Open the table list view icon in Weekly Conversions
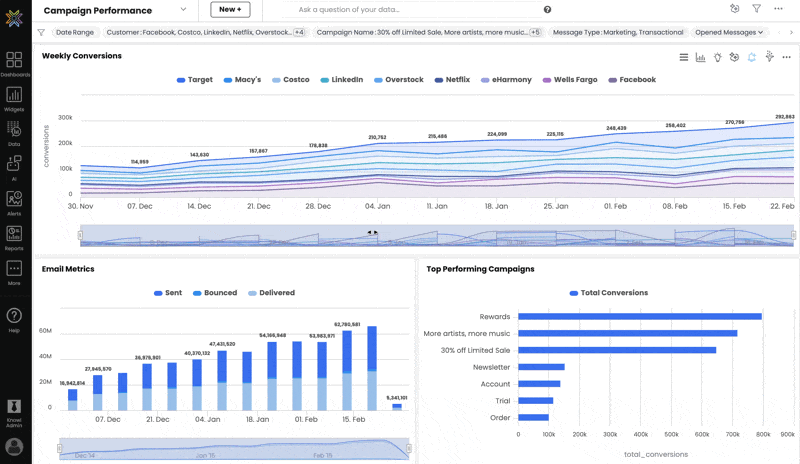 [x=684, y=57]
